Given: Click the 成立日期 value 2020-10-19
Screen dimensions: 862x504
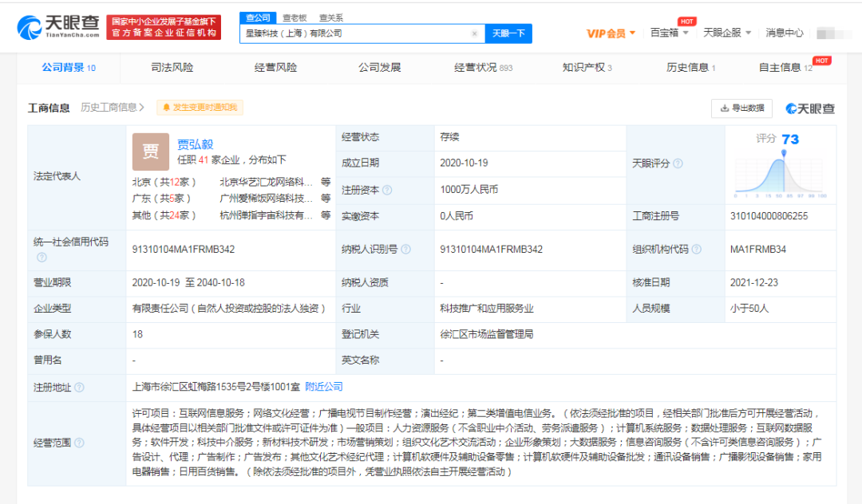Looking at the screenshot, I should [x=464, y=163].
